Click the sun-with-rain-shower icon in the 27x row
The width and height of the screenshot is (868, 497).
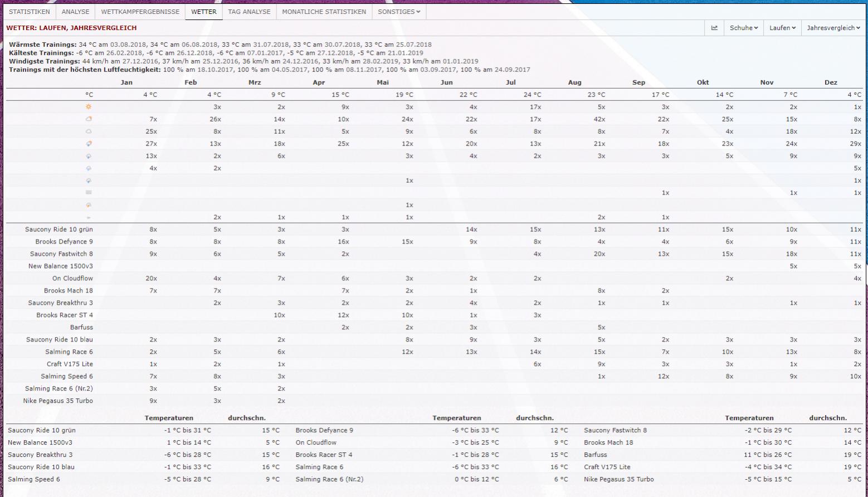click(x=89, y=144)
